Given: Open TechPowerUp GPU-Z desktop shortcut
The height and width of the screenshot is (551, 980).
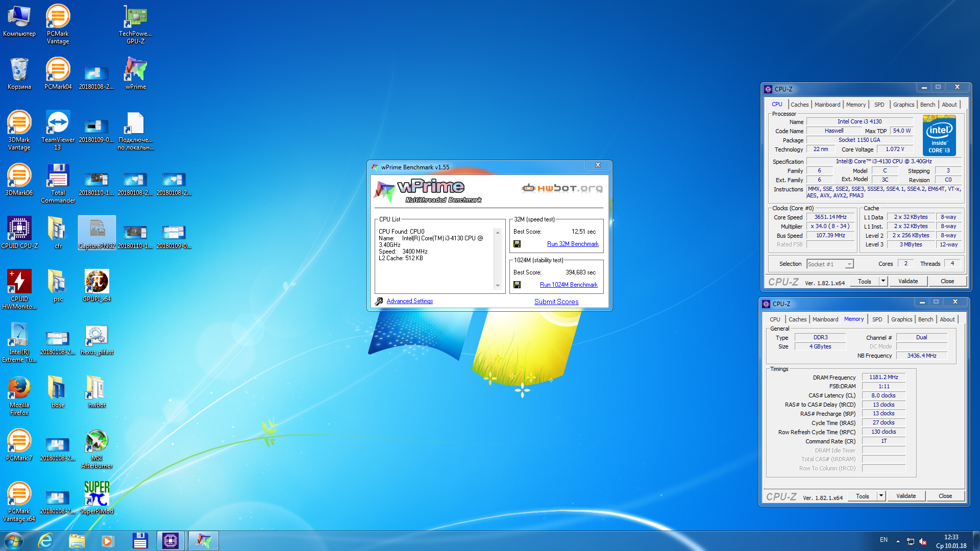Looking at the screenshot, I should click(x=135, y=23).
